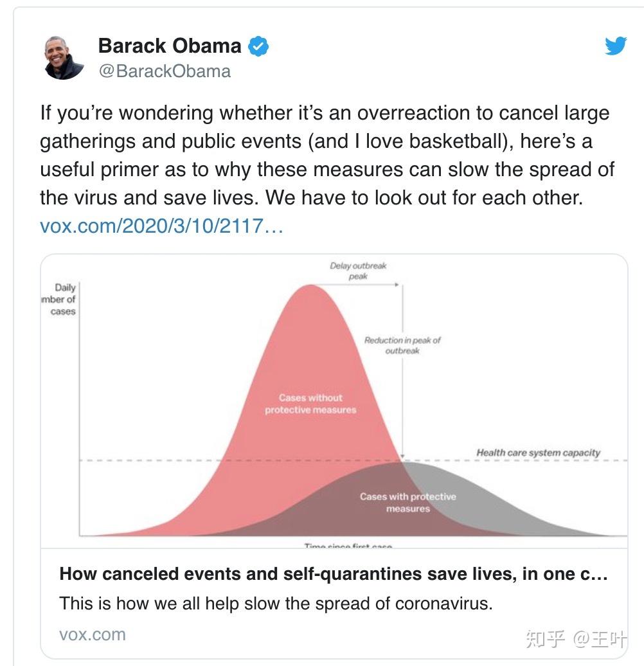The width and height of the screenshot is (644, 666).
Task: Click the Twitter bird logo icon
Action: (x=615, y=46)
